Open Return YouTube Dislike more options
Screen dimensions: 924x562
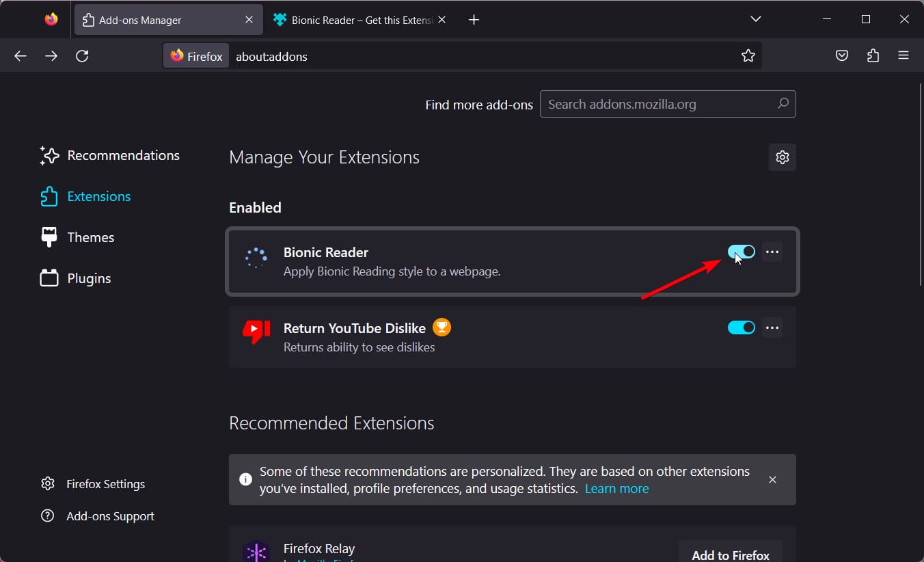[x=772, y=328]
